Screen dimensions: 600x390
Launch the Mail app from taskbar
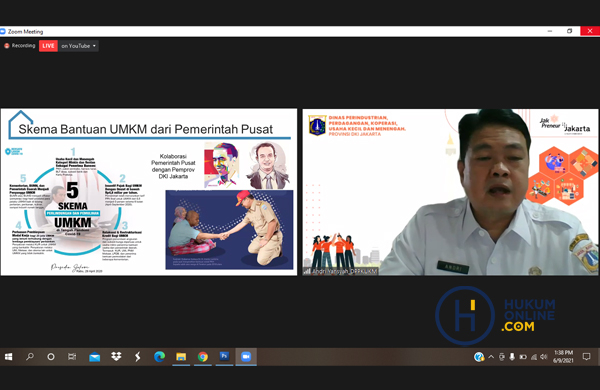(95, 357)
